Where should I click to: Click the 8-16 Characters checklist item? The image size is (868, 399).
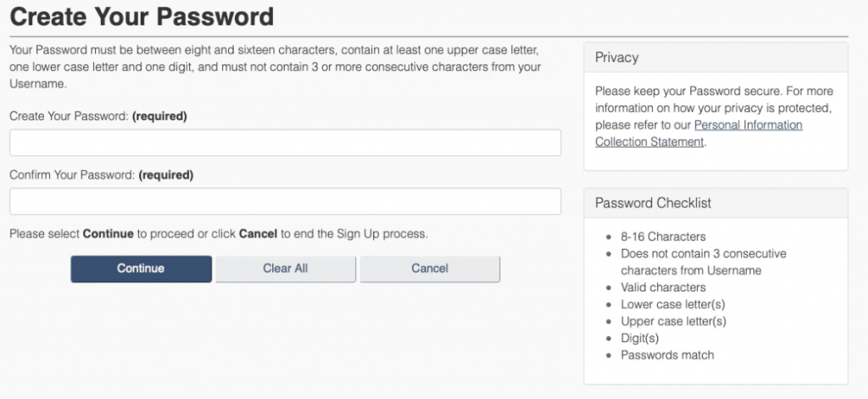pos(663,236)
